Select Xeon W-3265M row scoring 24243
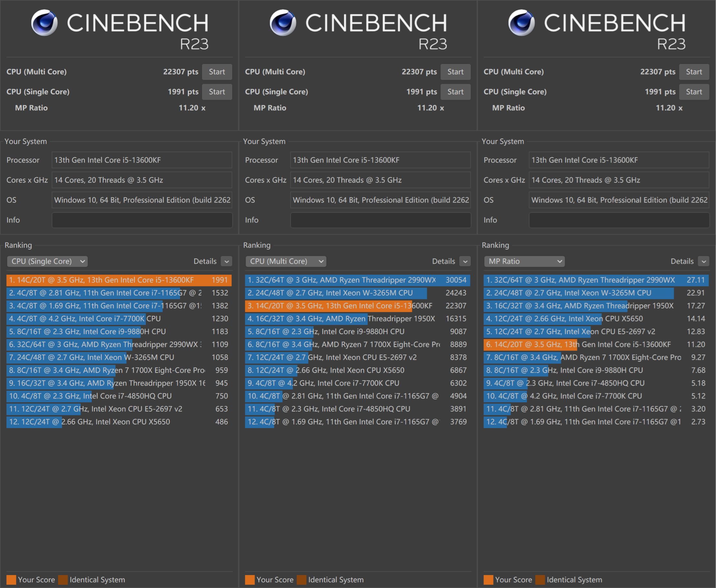Viewport: 716px width, 588px height. 357,293
